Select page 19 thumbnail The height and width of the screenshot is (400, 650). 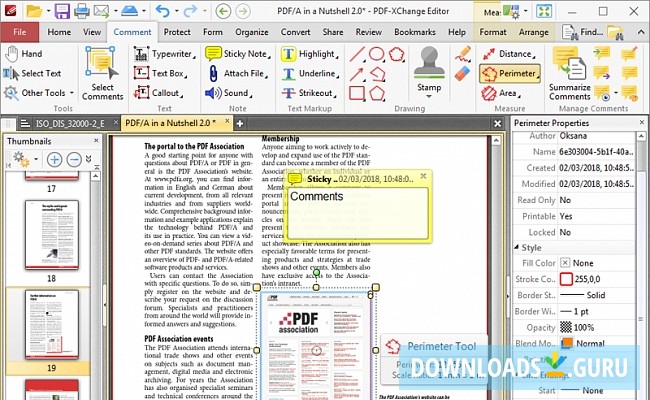51,325
